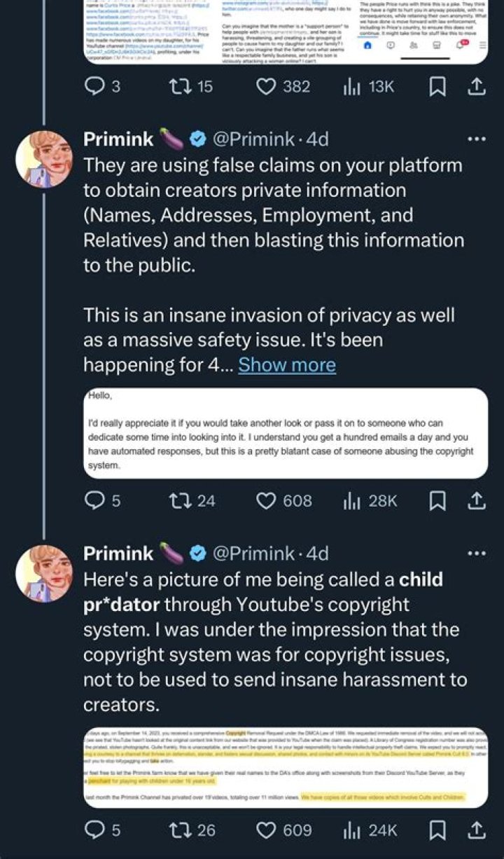Like the tweet with 609 likes
This screenshot has height=859, width=504.
click(x=266, y=830)
